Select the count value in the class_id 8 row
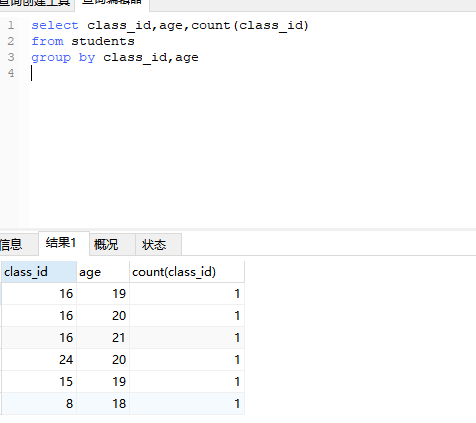This screenshot has height=423, width=476. [187, 404]
